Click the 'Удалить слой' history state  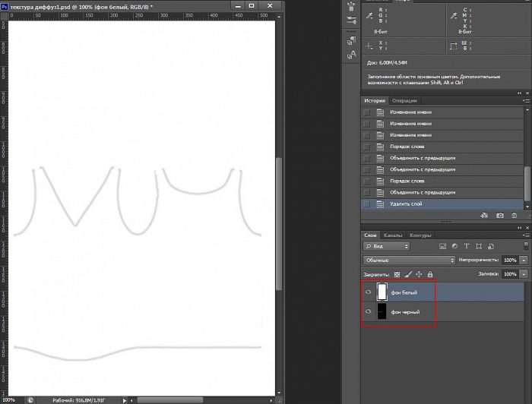click(406, 204)
